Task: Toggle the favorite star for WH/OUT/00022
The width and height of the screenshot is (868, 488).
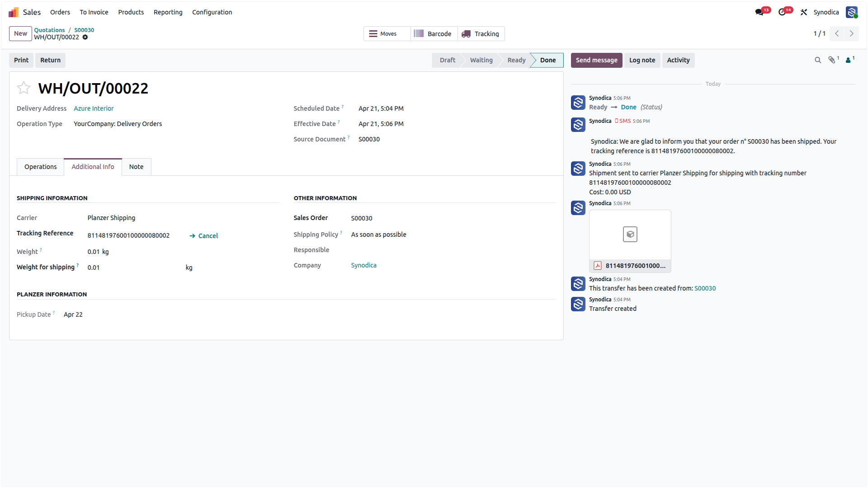Action: [24, 88]
